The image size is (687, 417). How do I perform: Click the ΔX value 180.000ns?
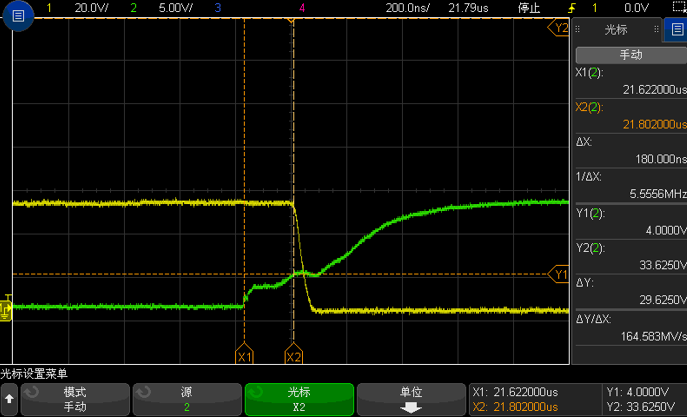[x=661, y=159]
